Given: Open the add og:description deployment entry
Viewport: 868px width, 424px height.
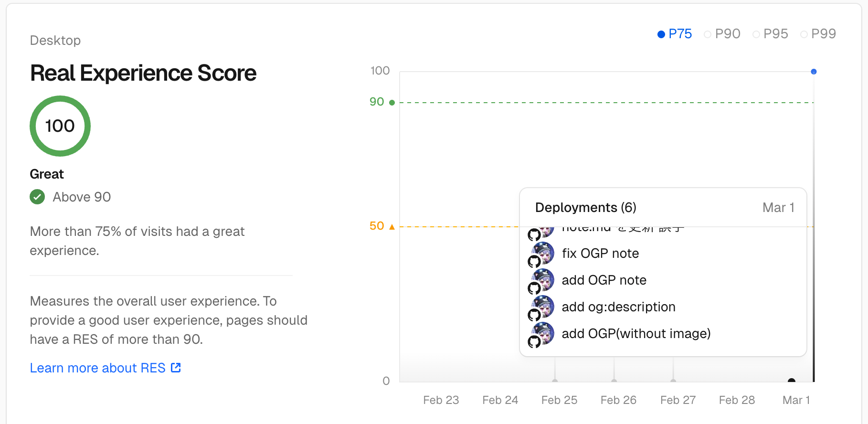Looking at the screenshot, I should tap(618, 307).
